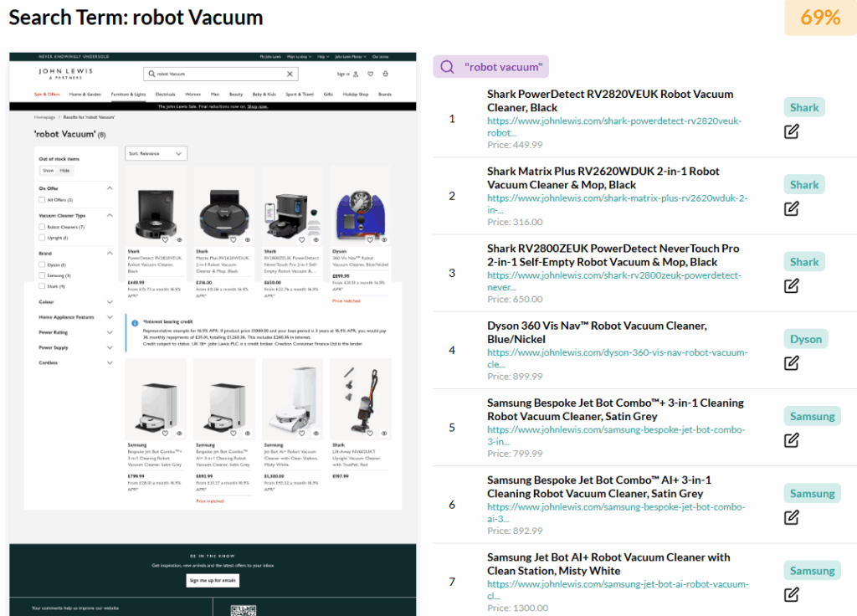This screenshot has width=857, height=616.
Task: Open the shopping basket icon
Action: pyautogui.click(x=384, y=74)
